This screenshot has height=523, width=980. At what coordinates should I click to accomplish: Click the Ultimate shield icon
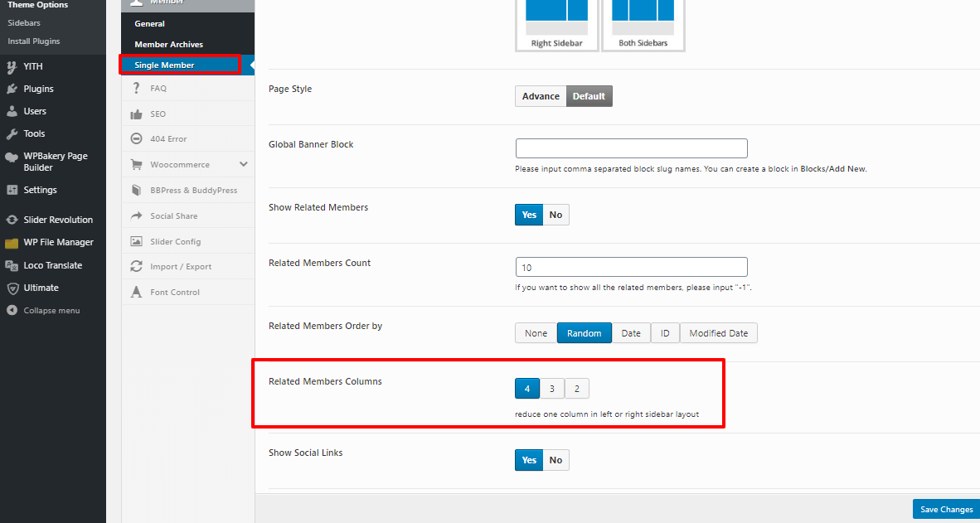(12, 288)
